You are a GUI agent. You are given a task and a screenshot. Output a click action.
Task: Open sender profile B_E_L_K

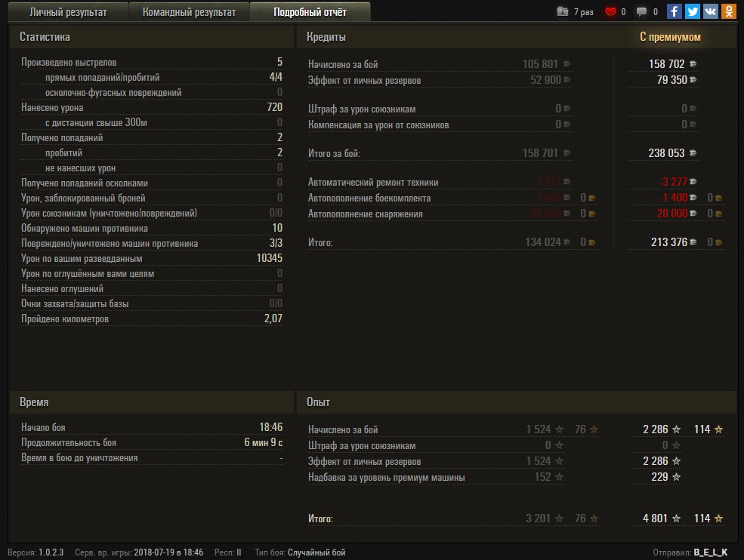[710, 552]
